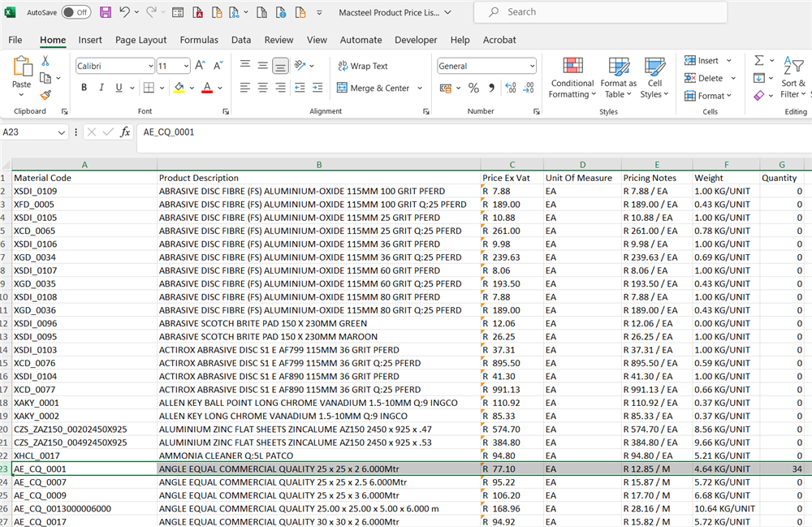Click the Undo icon
Viewport: 812px width, 527px height.
coord(126,11)
